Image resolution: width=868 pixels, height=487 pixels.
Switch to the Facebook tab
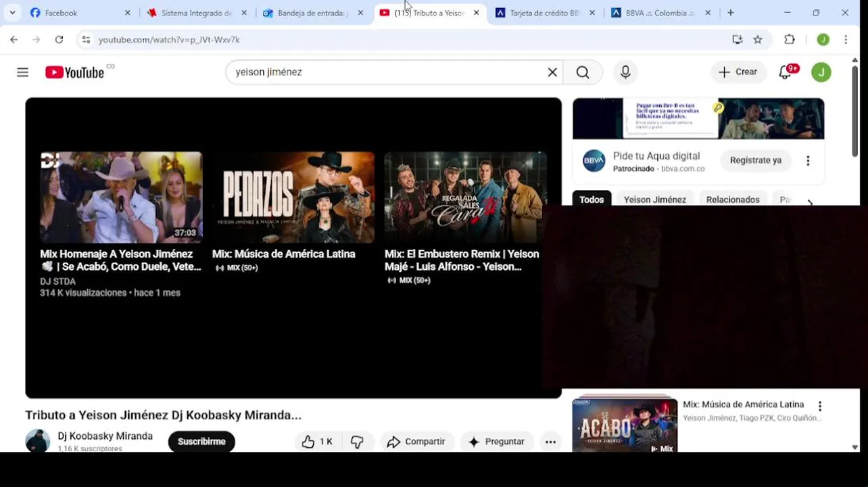coord(80,13)
